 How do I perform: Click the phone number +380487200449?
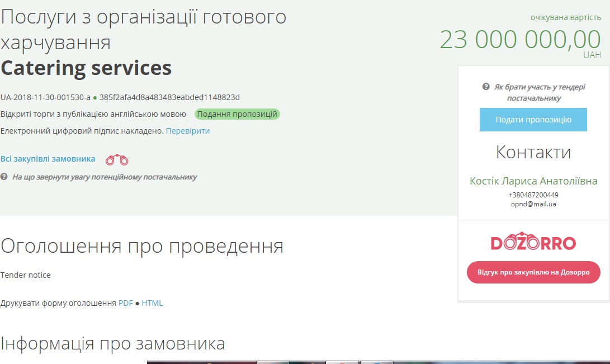point(533,195)
